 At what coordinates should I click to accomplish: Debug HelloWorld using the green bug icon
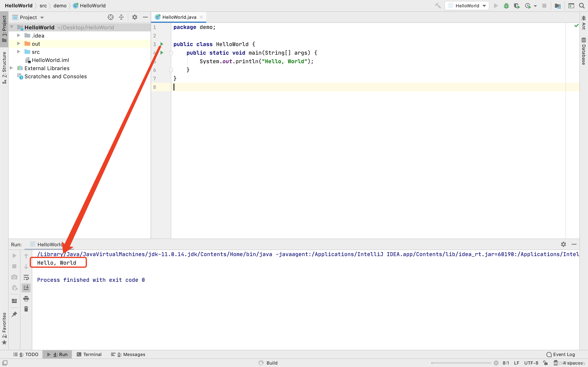506,6
